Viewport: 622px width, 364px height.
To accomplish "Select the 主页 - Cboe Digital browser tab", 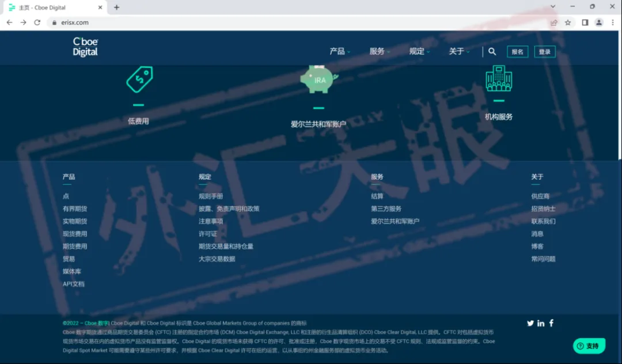I will coord(55,7).
